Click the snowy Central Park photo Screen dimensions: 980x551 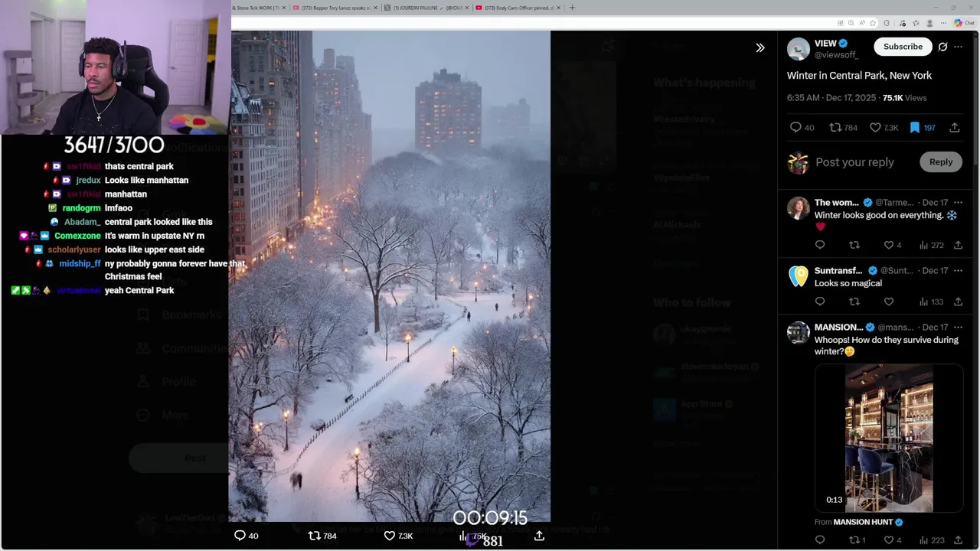point(390,275)
